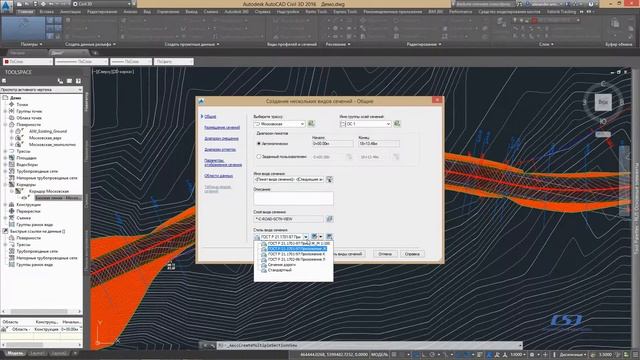The image size is (640, 360).
Task: Click the Toolspace top-left toggle icon
Action: tap(4, 81)
